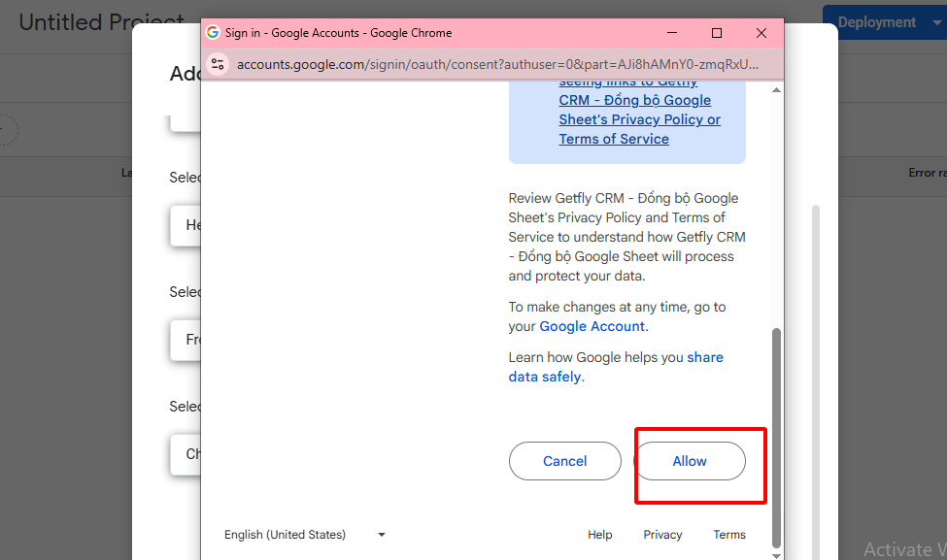The height and width of the screenshot is (560, 947).
Task: Open the Terms link in the footer
Action: point(728,535)
